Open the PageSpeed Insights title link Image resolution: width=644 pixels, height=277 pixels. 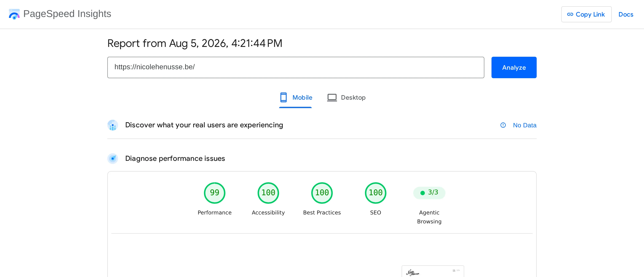pyautogui.click(x=67, y=14)
